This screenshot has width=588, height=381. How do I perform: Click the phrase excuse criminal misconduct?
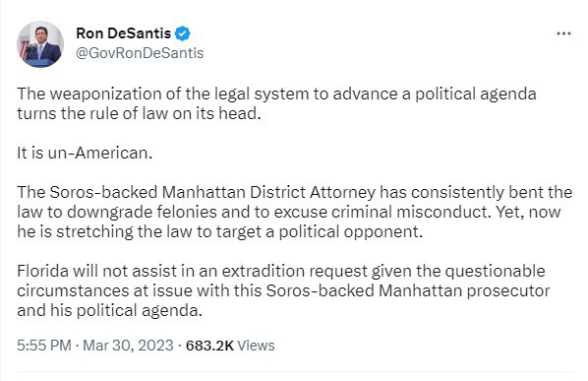point(382,212)
